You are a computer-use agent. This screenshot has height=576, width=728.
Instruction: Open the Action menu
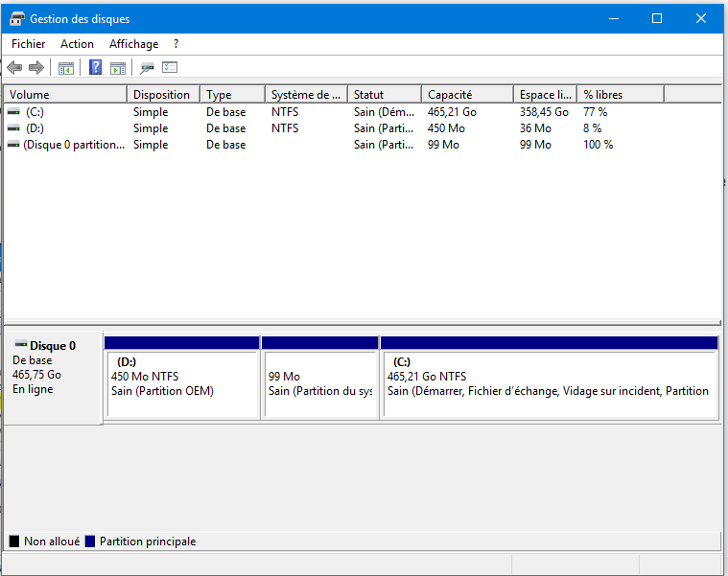tap(77, 44)
